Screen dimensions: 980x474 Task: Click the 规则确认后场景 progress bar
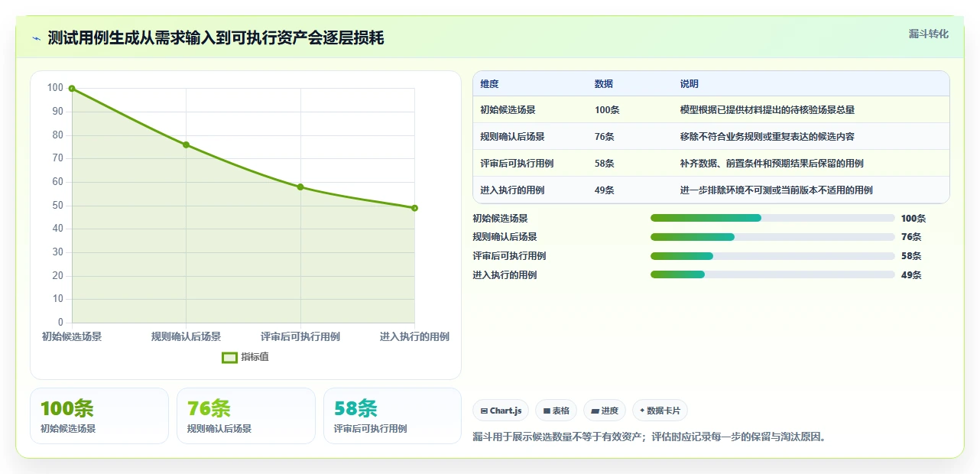pyautogui.click(x=772, y=237)
